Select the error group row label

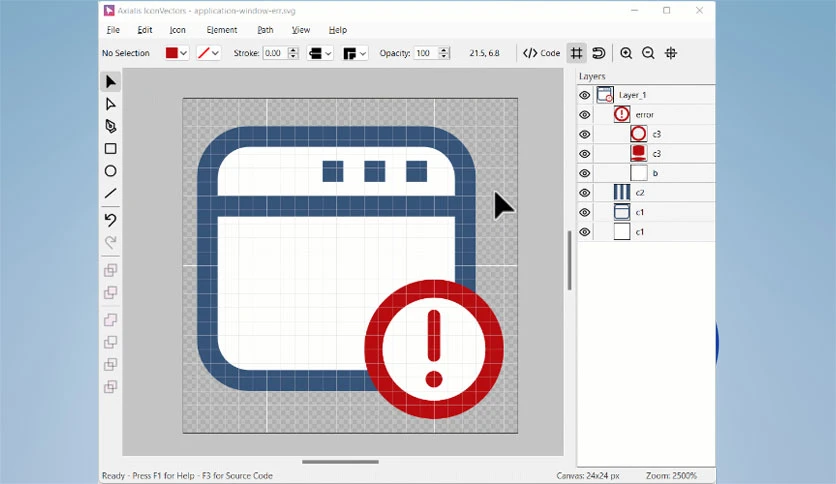645,115
